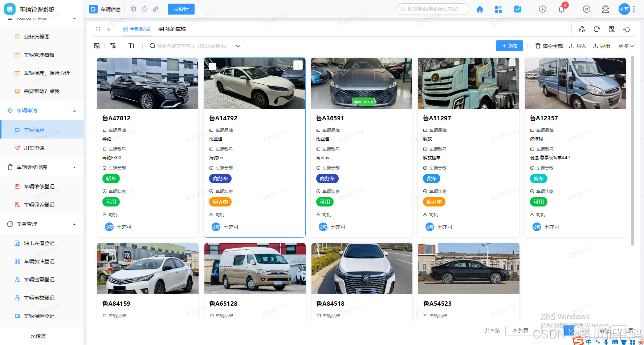Click the 客车 tag on 鲁A12357 card
Viewport: 644px width, 345px height.
539,178
